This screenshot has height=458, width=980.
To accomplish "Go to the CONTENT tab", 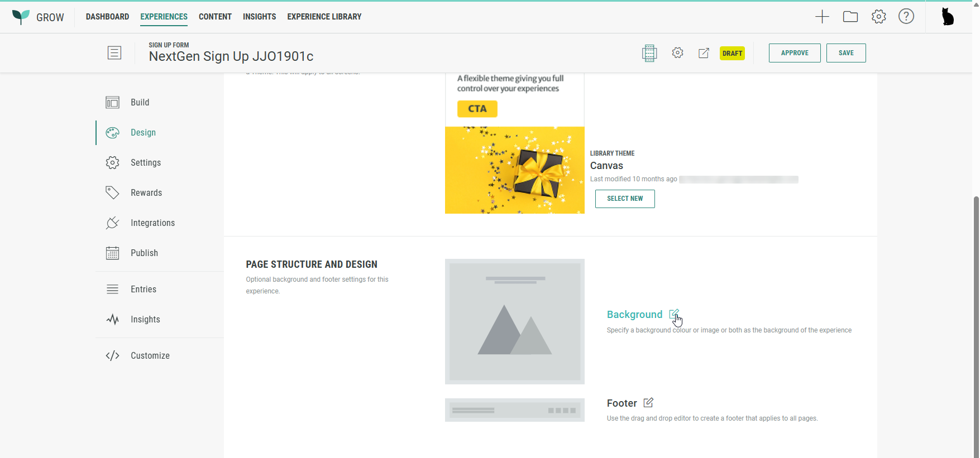I will [x=215, y=17].
